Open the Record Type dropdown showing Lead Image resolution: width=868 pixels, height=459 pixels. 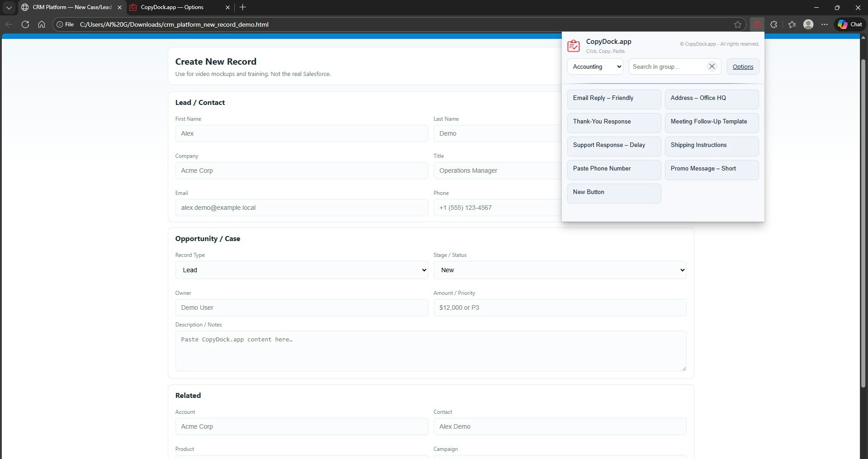point(301,270)
